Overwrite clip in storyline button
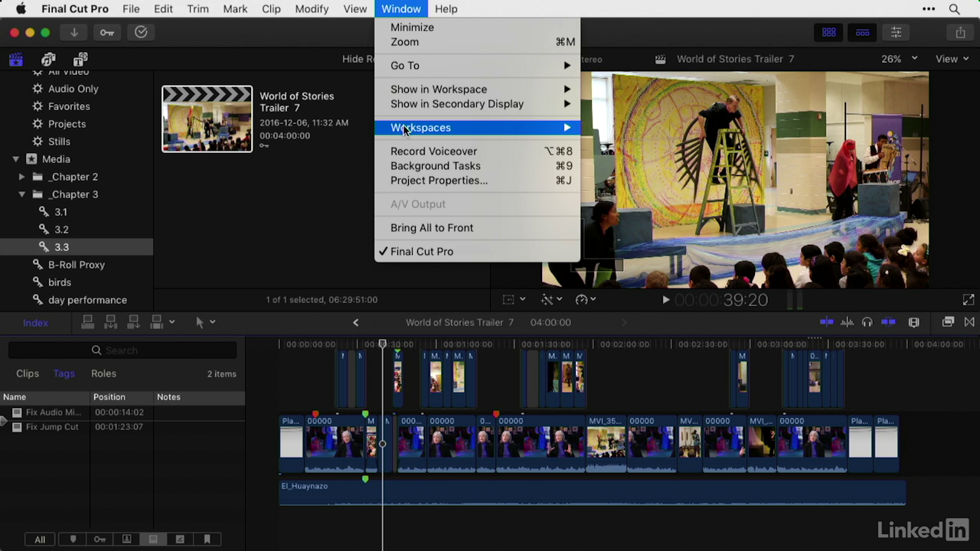 pos(157,322)
